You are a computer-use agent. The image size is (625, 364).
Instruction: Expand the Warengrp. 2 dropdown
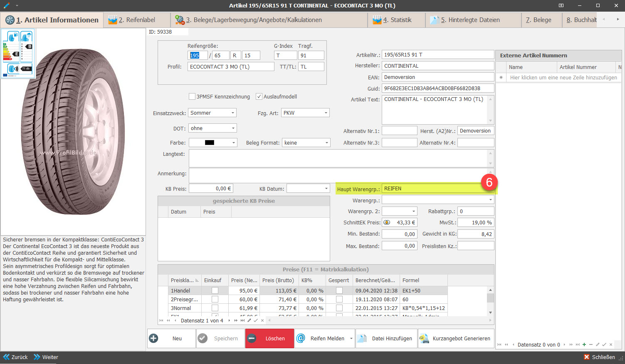[x=413, y=211]
